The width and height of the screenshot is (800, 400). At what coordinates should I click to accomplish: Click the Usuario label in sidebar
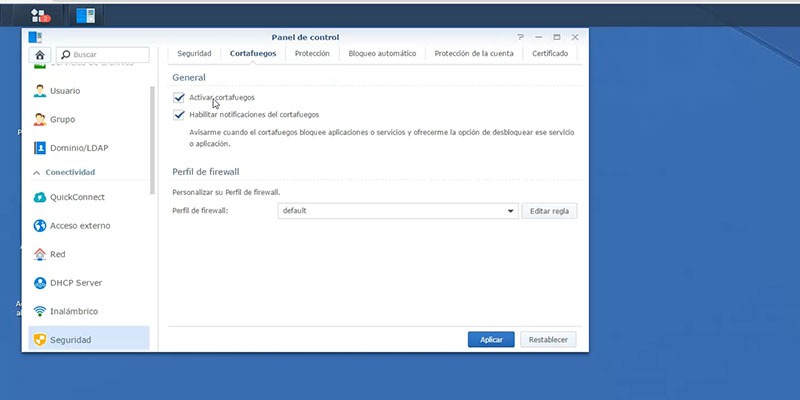[x=65, y=91]
